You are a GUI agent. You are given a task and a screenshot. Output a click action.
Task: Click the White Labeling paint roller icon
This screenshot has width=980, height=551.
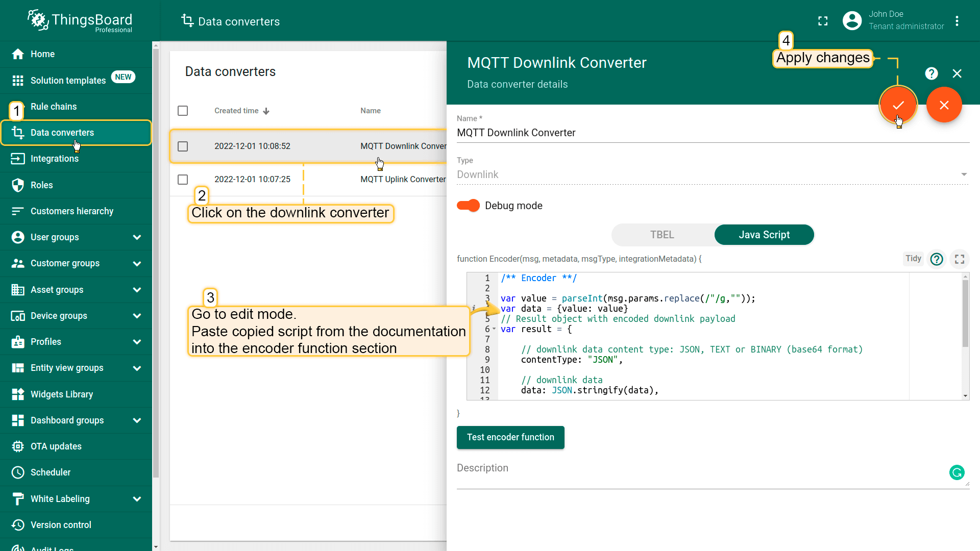pos(18,499)
